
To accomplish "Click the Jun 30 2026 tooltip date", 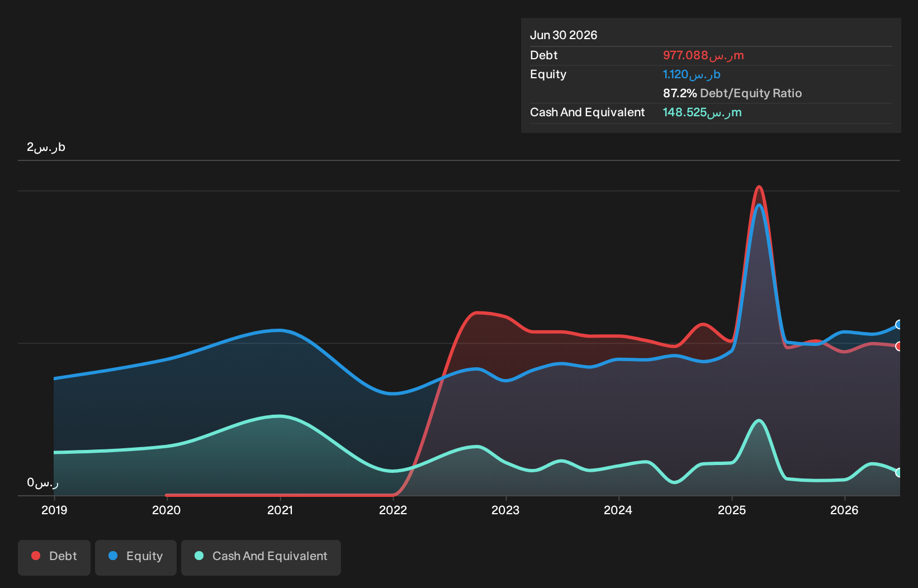I will tap(564, 35).
